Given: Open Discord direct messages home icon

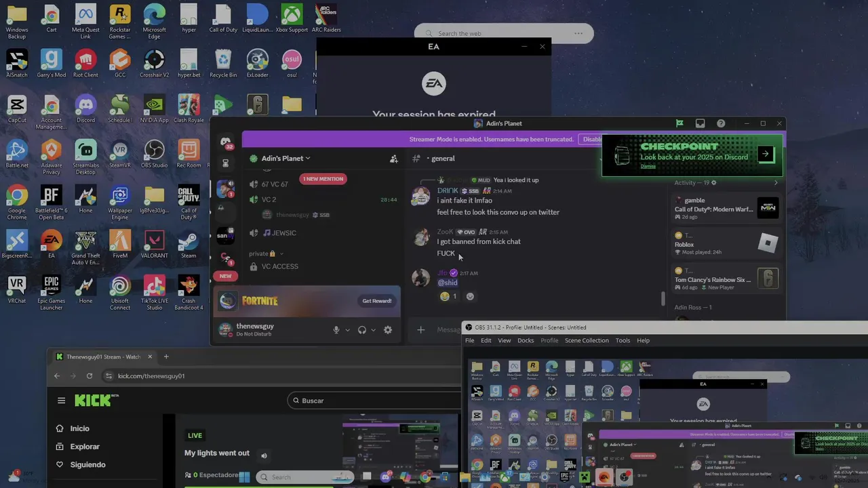Looking at the screenshot, I should [226, 140].
